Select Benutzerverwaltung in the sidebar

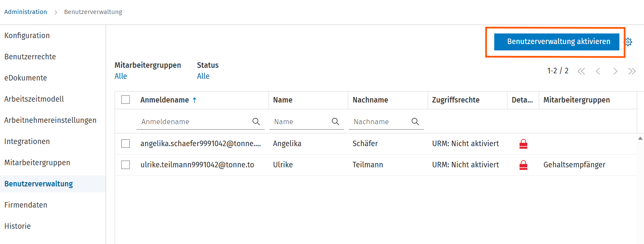point(39,184)
